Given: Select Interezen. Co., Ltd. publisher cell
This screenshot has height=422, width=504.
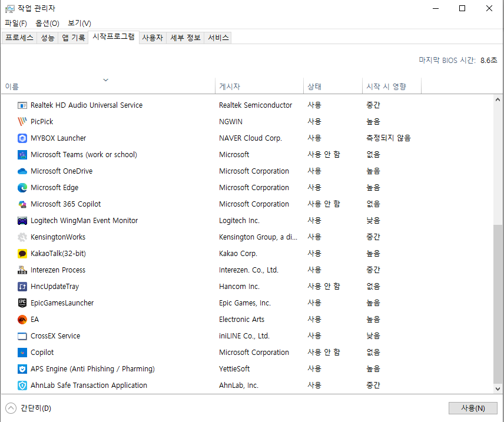Looking at the screenshot, I should 248,270.
